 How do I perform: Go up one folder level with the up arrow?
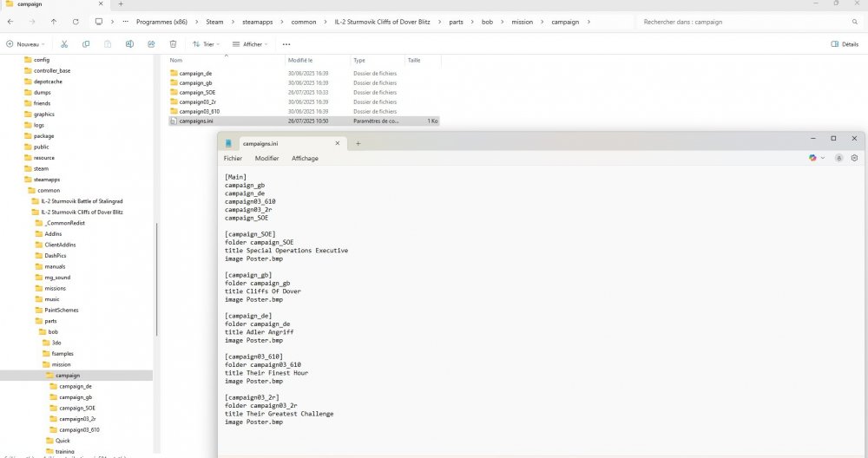pyautogui.click(x=54, y=21)
